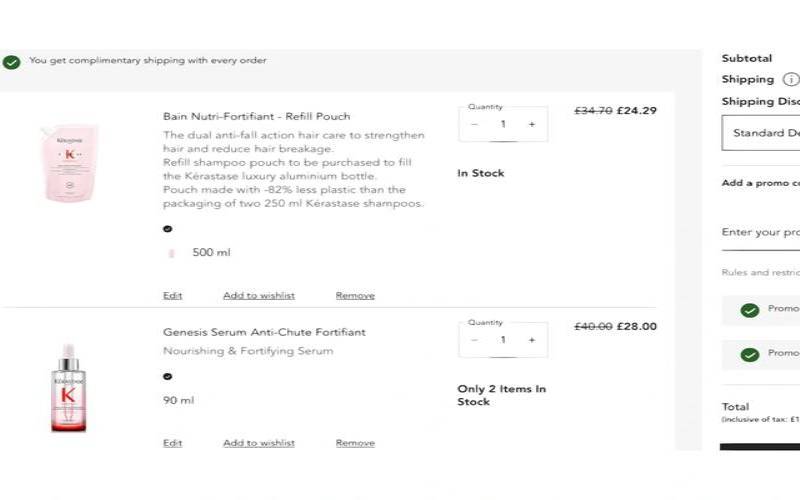Open the Genesis Serum bottle image
This screenshot has height=500, width=800.
coord(68,388)
